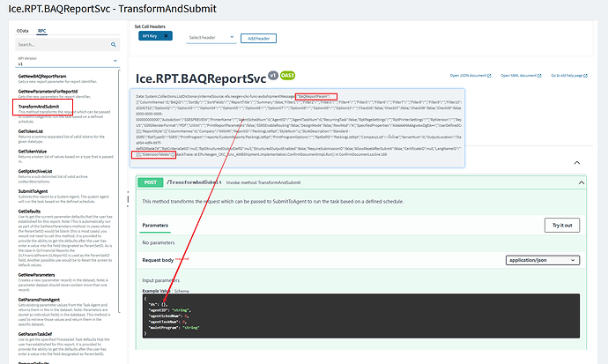Click the Add header button
Screen dimensions: 608x364
click(x=259, y=39)
